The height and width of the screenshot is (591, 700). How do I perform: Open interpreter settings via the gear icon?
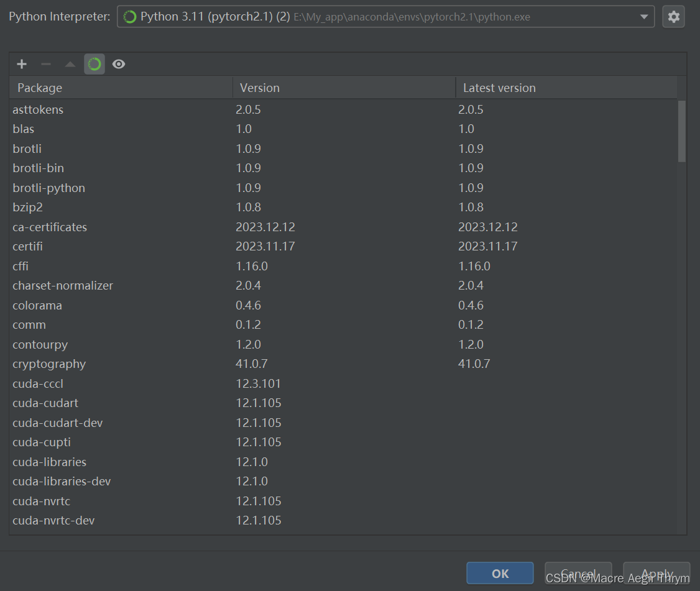(x=673, y=17)
